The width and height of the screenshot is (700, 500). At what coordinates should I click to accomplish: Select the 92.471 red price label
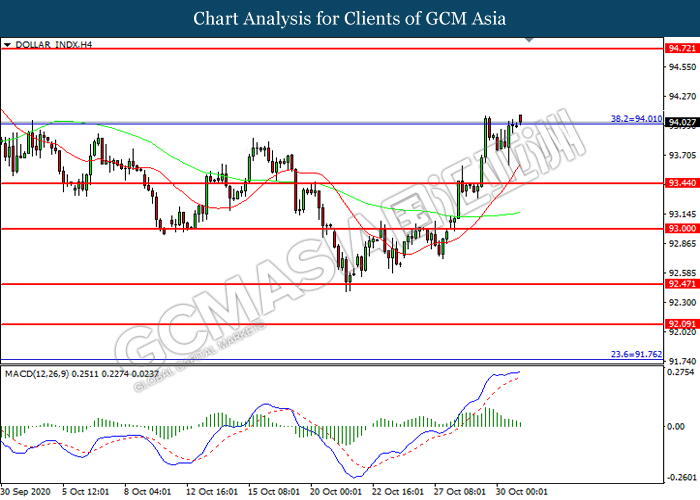coord(682,284)
